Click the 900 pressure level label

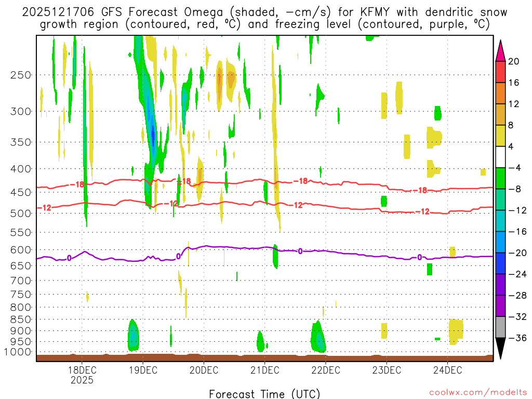pos(20,330)
